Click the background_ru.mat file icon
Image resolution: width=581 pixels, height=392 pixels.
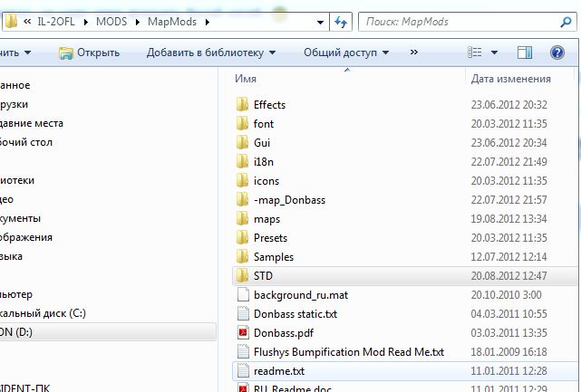(x=243, y=294)
